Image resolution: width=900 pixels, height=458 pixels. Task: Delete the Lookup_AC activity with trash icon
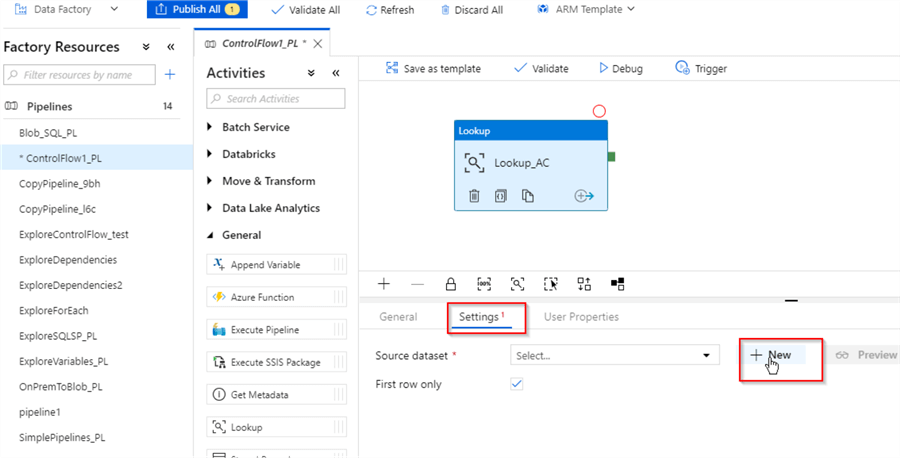coord(474,196)
